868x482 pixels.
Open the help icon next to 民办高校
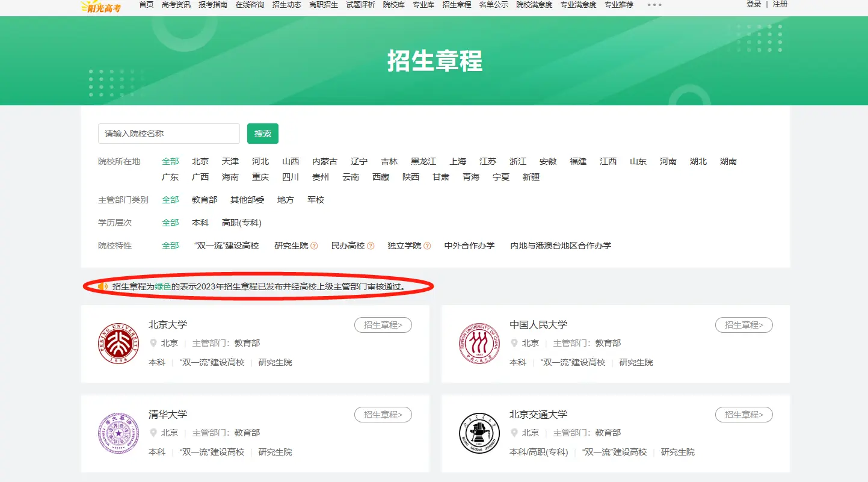point(372,246)
